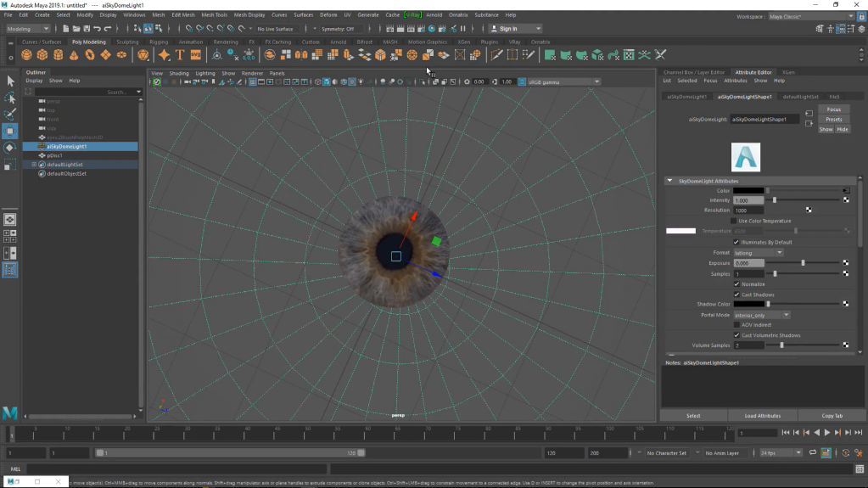Switch to the Sculpting shelf tab

[127, 42]
